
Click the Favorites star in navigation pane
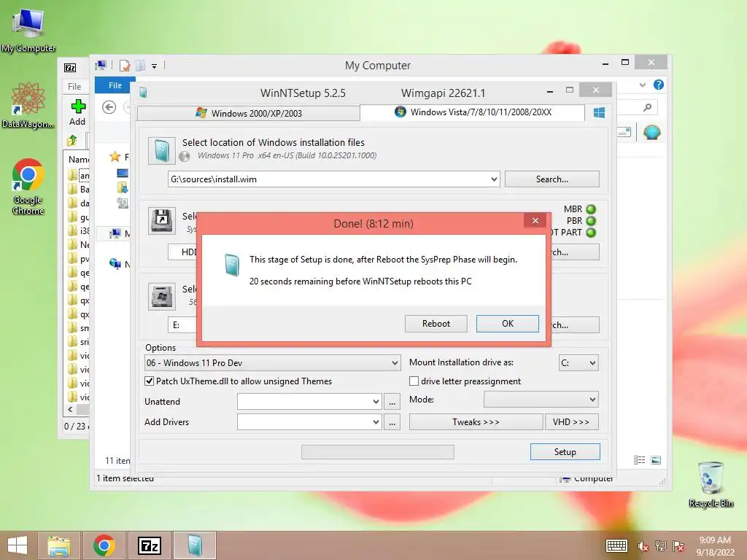click(x=115, y=157)
